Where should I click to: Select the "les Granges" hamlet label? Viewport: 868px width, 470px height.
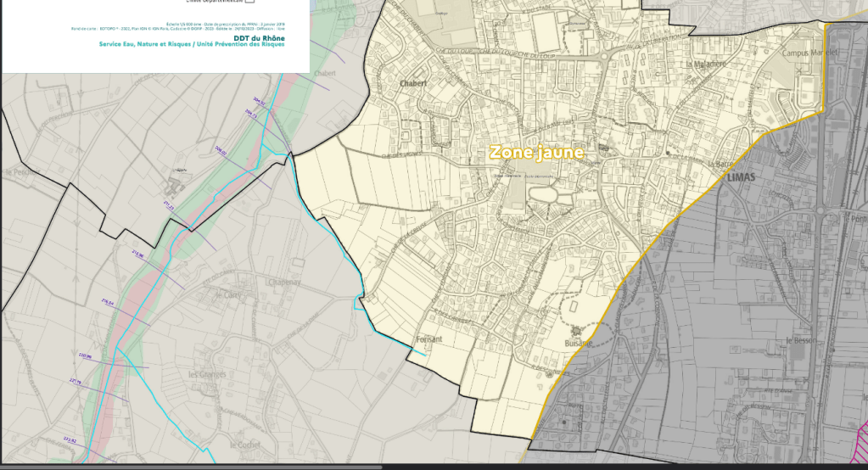tap(205, 374)
